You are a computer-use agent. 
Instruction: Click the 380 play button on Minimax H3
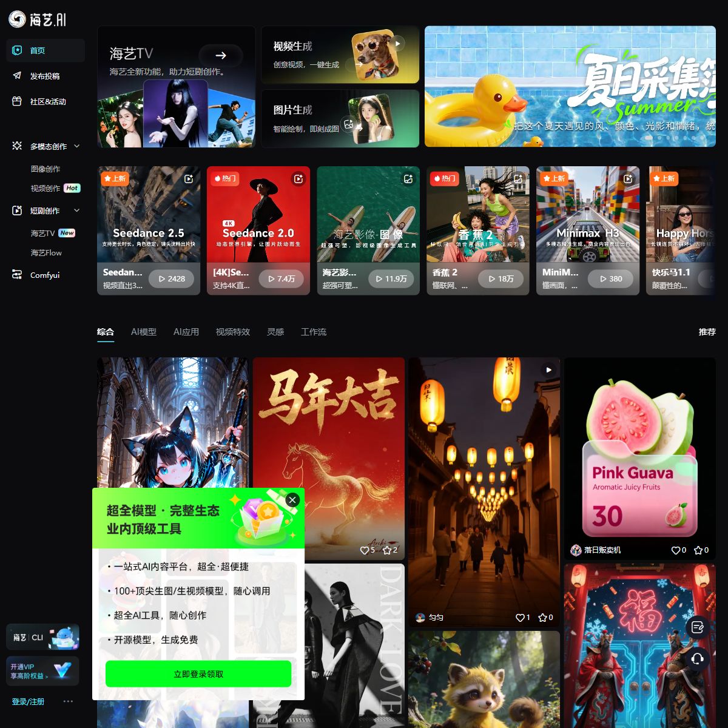coord(611,278)
